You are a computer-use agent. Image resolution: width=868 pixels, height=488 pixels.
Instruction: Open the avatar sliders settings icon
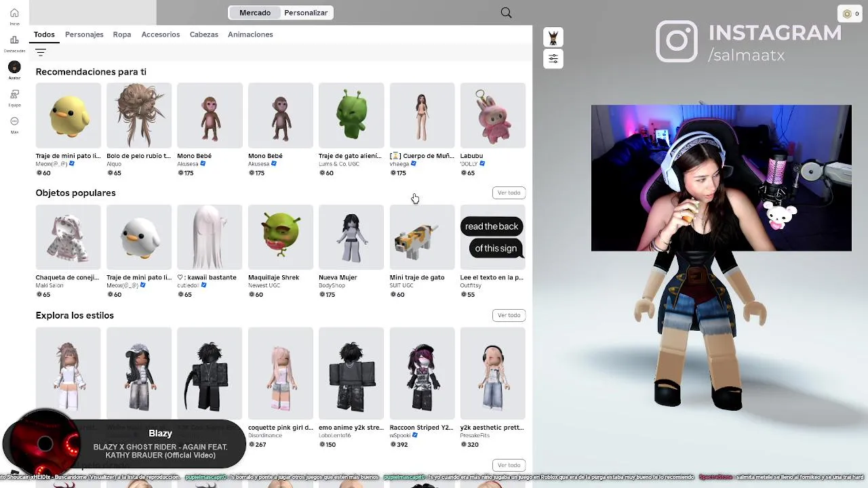coord(553,59)
